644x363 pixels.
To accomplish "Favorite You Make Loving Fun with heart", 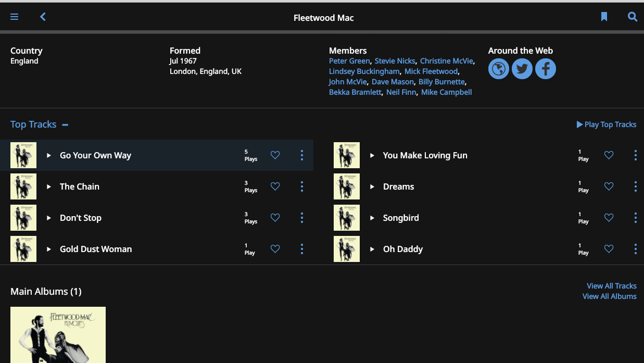I will (x=609, y=155).
